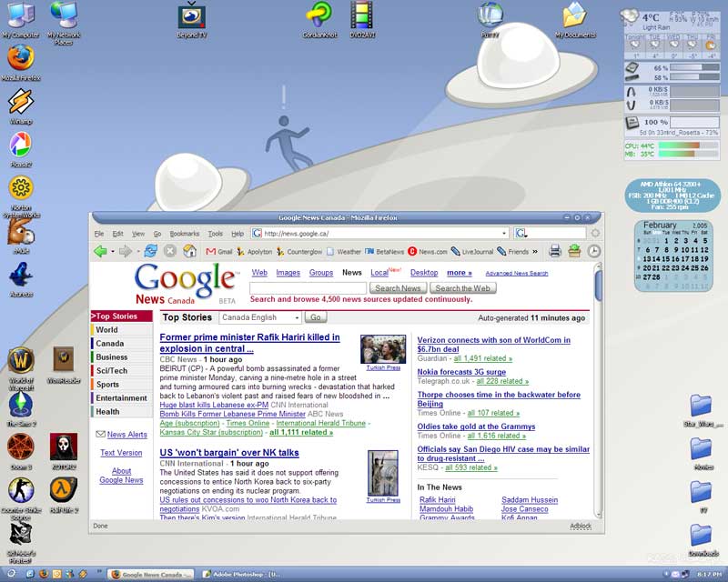Open the History clock icon in toolbar
The height and width of the screenshot is (582, 728).
coord(593,251)
